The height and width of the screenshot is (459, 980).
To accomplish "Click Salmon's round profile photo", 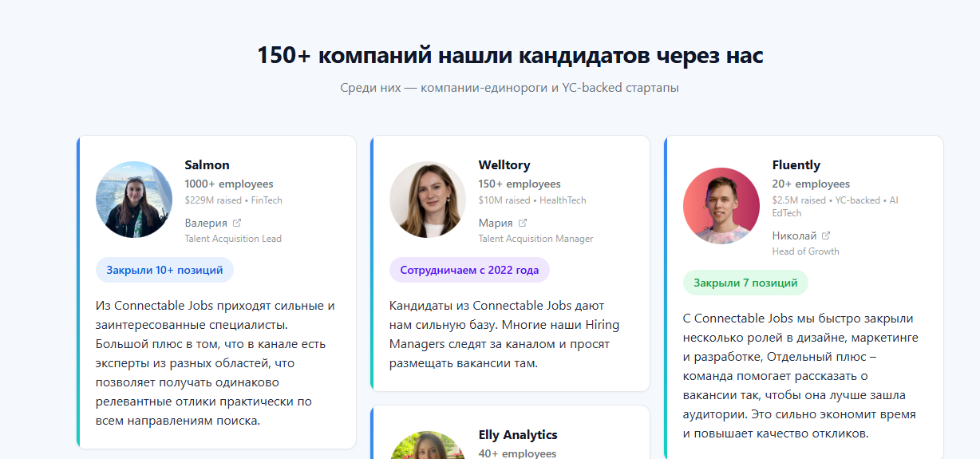I will [134, 200].
